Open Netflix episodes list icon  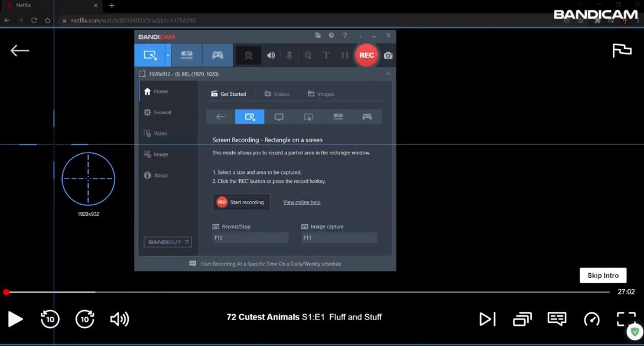tap(522, 319)
